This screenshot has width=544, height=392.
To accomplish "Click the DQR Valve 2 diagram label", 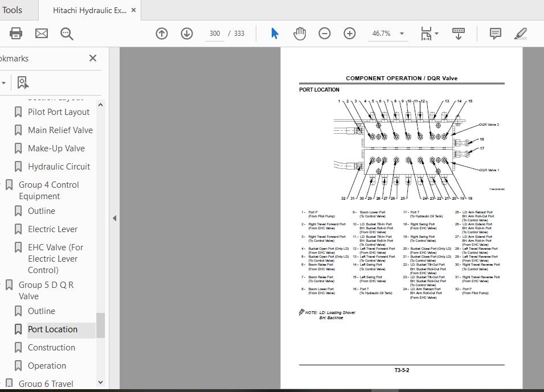I will pos(489,125).
